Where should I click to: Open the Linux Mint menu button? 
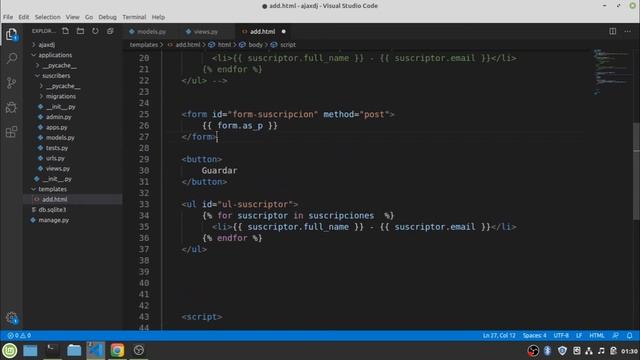coord(10,350)
